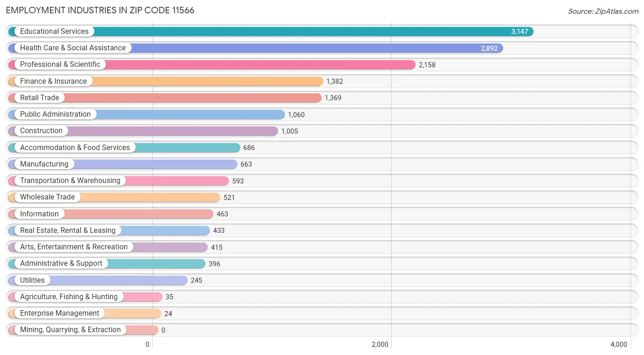Click the 1,382 value label

334,81
